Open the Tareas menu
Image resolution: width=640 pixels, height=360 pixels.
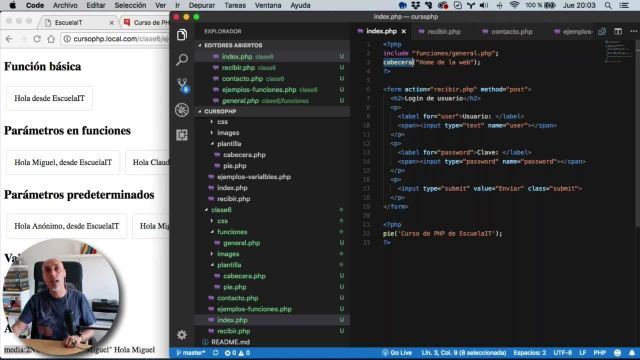(x=235, y=5)
